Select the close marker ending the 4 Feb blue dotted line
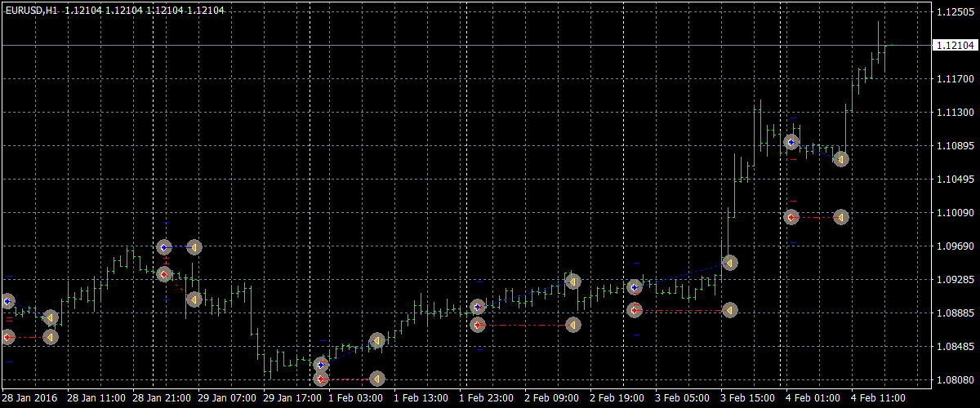 point(840,159)
